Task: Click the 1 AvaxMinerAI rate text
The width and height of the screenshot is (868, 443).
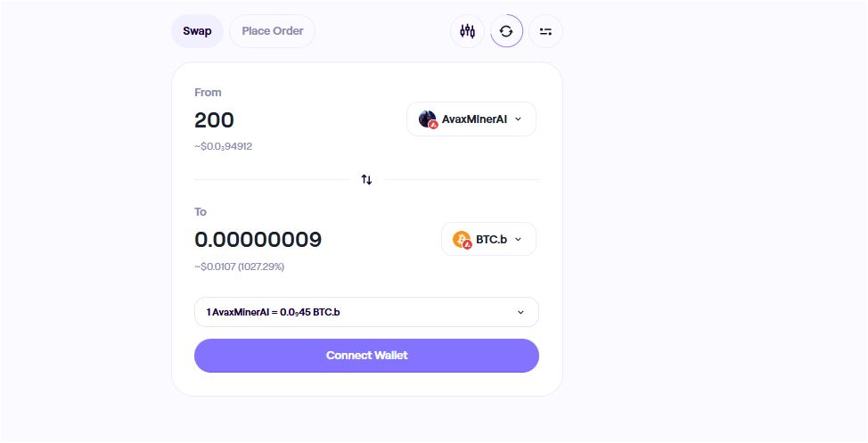Action: pos(273,312)
